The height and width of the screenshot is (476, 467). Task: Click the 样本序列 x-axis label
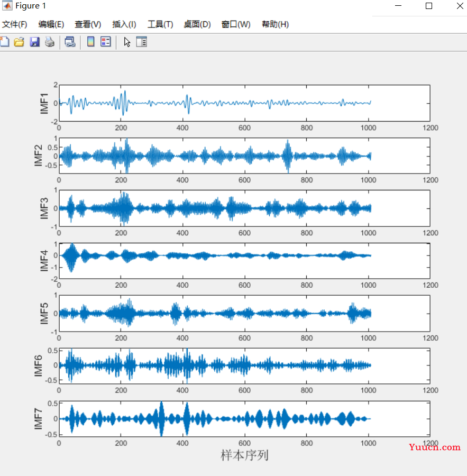pos(244,455)
